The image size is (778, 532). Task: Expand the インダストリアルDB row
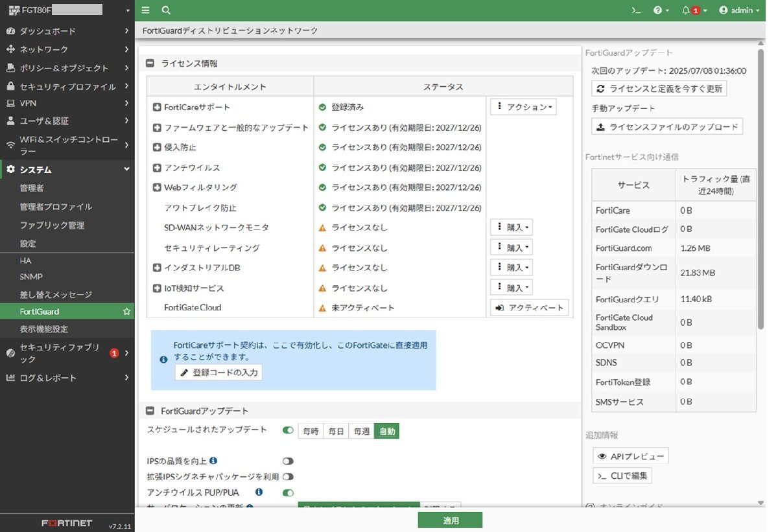coord(157,268)
